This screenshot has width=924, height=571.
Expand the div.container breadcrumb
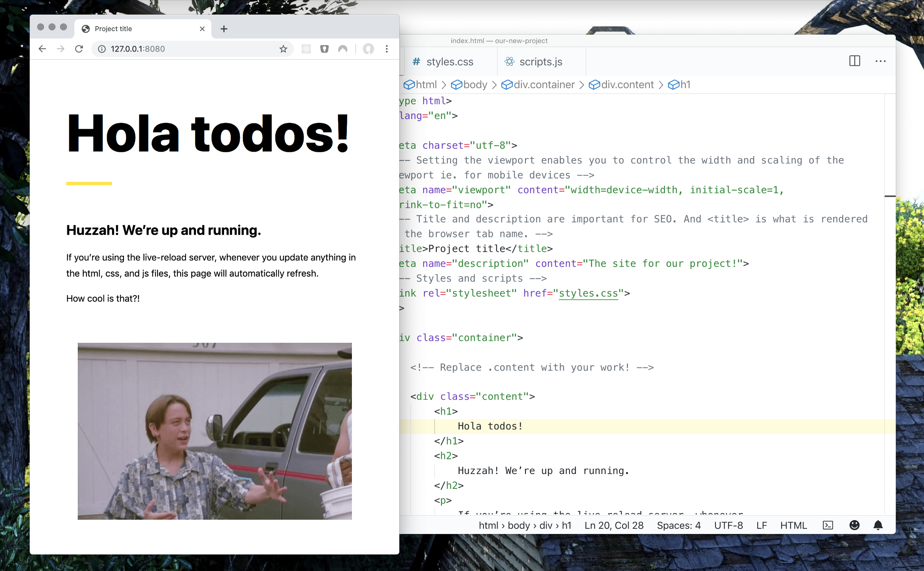pyautogui.click(x=544, y=85)
